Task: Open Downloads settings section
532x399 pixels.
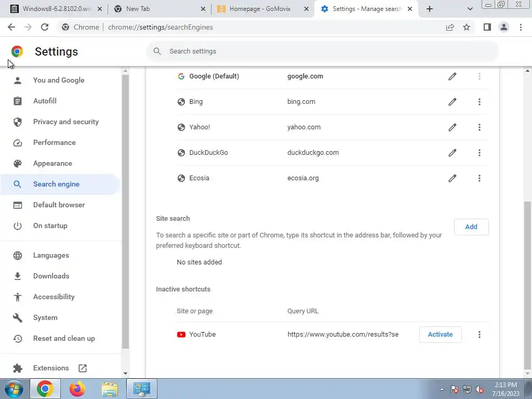Action: point(60,276)
